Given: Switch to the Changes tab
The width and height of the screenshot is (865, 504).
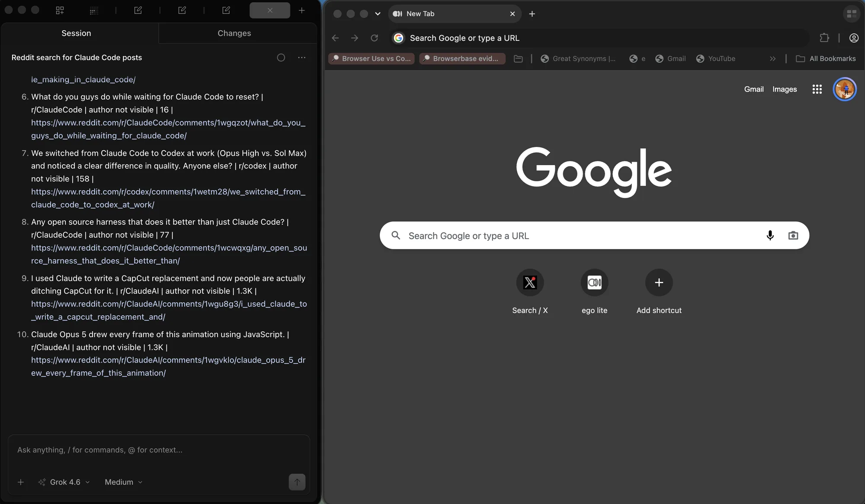Looking at the screenshot, I should (234, 33).
